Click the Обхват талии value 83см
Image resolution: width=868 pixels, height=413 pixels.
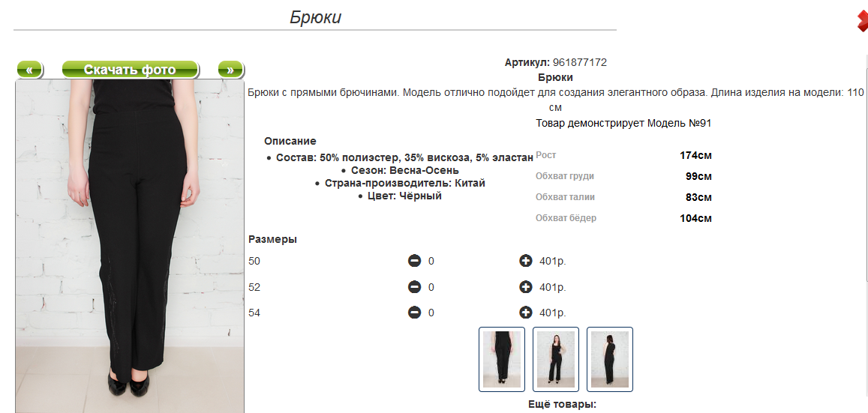click(x=698, y=197)
